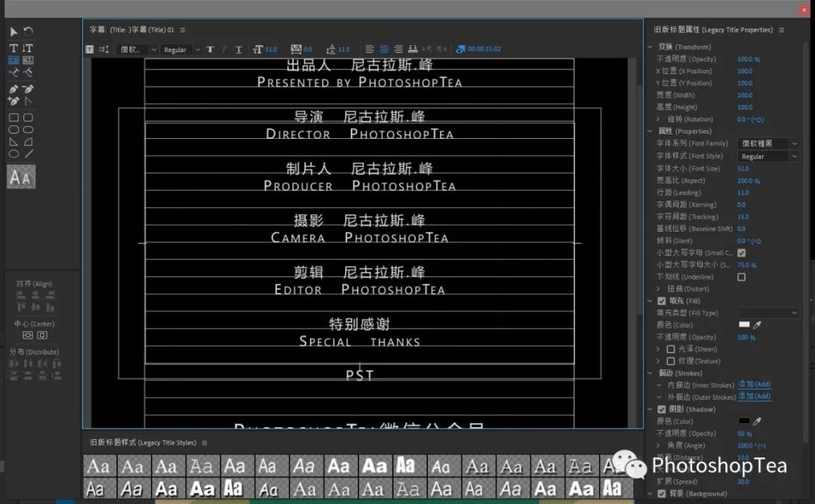The width and height of the screenshot is (815, 504).
Task: Expand the shadow Angle property
Action: (x=659, y=445)
